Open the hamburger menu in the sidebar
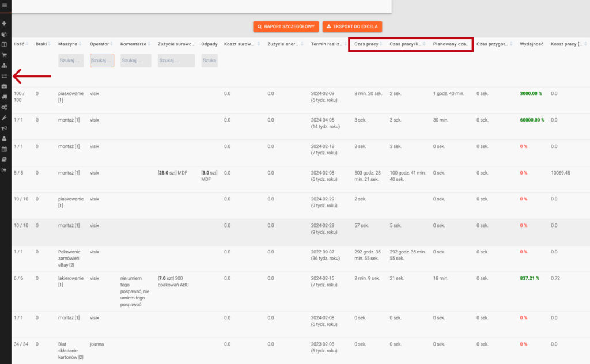 (x=5, y=5)
